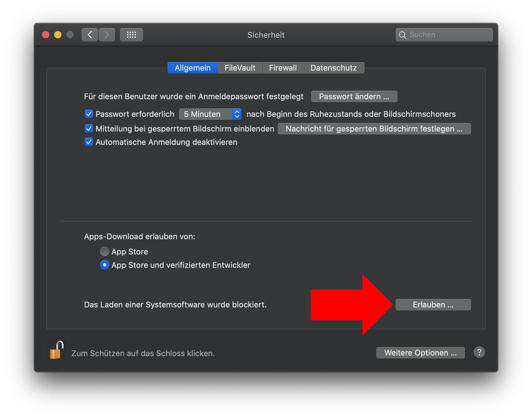Click the padlock icon to lock settings

coord(56,351)
